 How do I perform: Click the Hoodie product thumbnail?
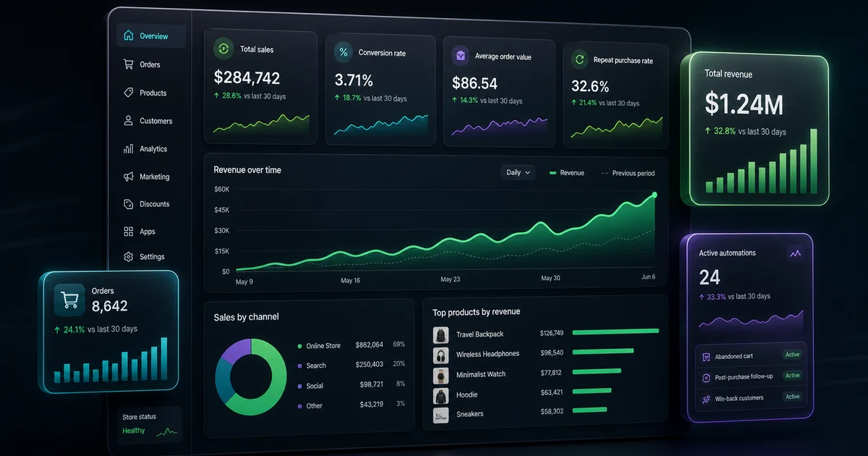tap(441, 395)
